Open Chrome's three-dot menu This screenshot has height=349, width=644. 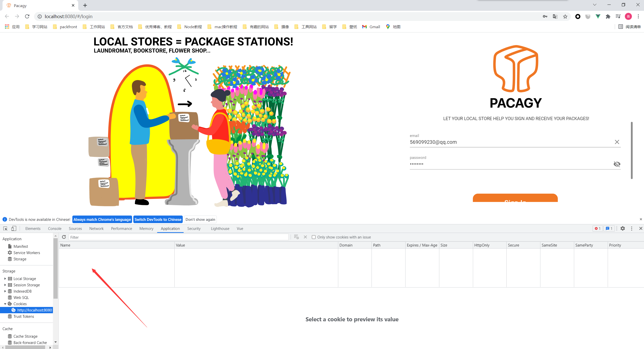coord(638,16)
